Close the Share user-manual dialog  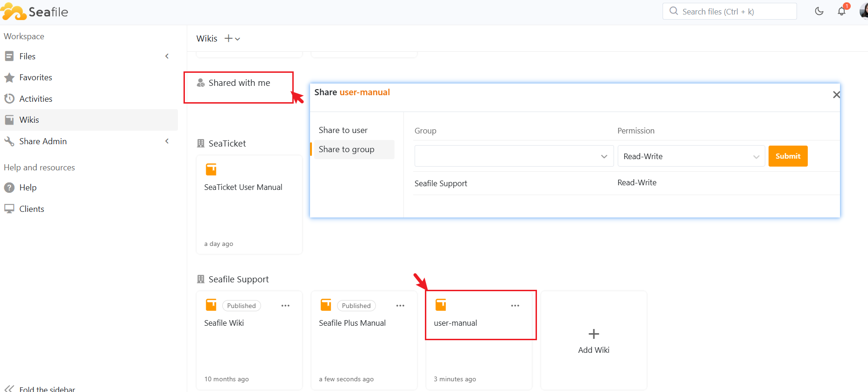(836, 95)
